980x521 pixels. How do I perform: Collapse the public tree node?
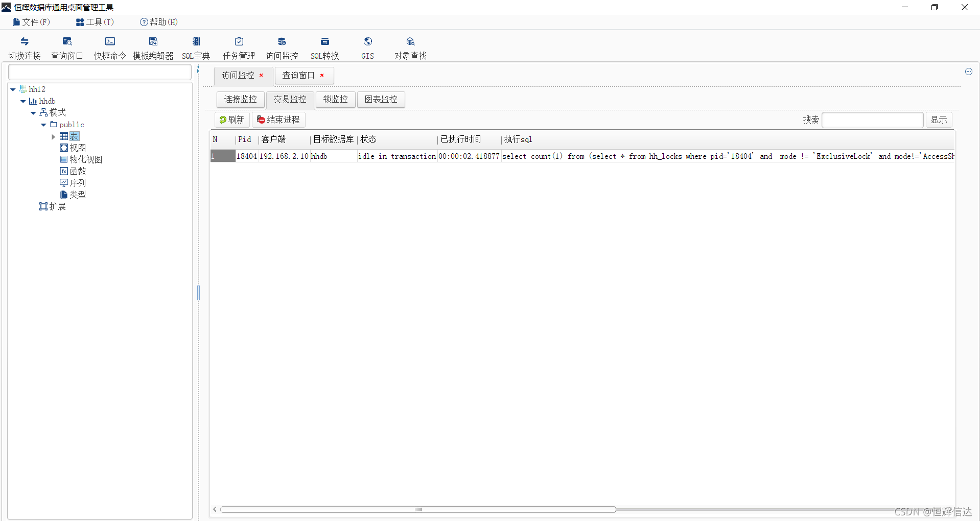click(43, 125)
